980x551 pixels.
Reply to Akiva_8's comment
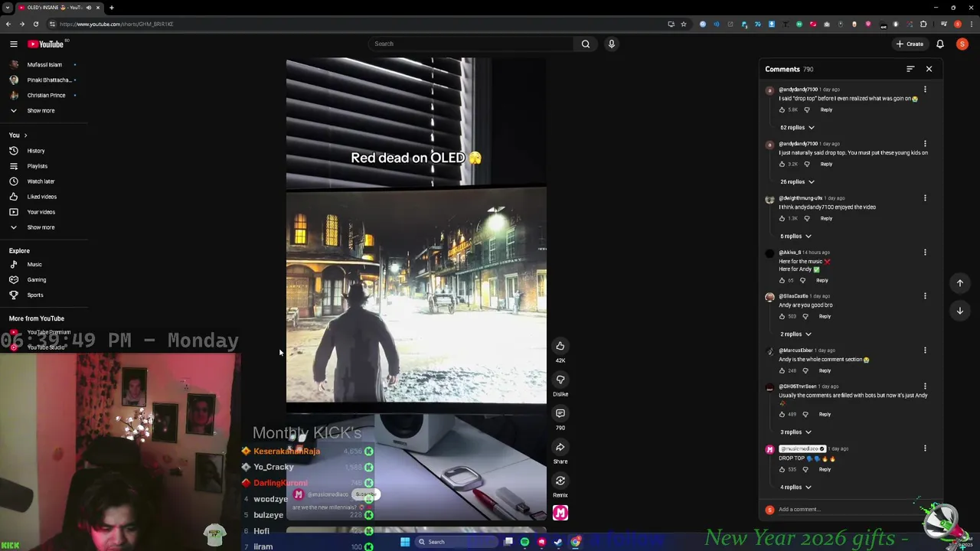point(822,280)
